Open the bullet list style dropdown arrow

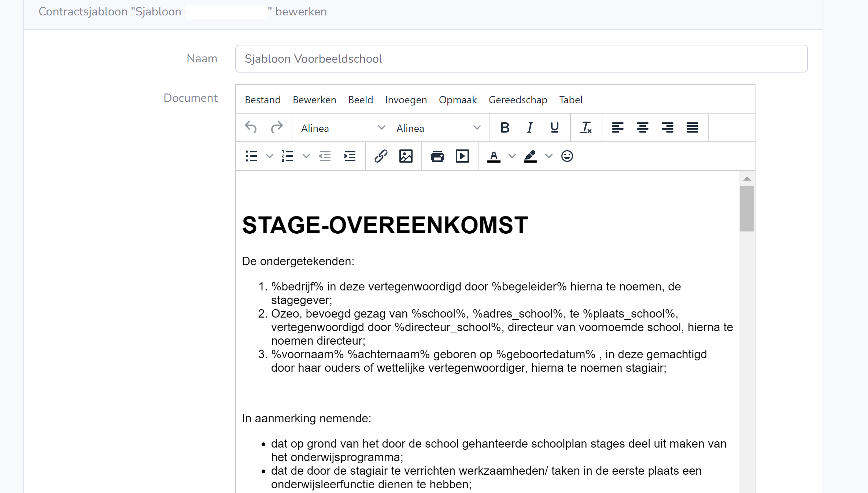point(270,156)
